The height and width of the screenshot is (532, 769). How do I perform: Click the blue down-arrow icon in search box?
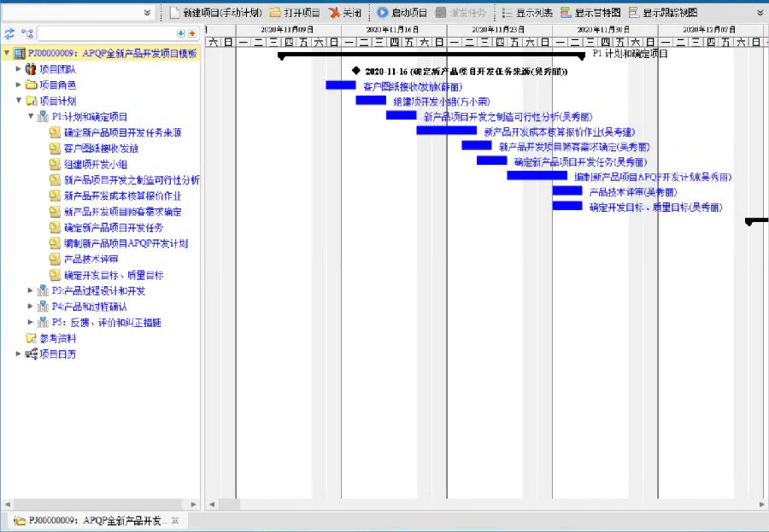(181, 33)
